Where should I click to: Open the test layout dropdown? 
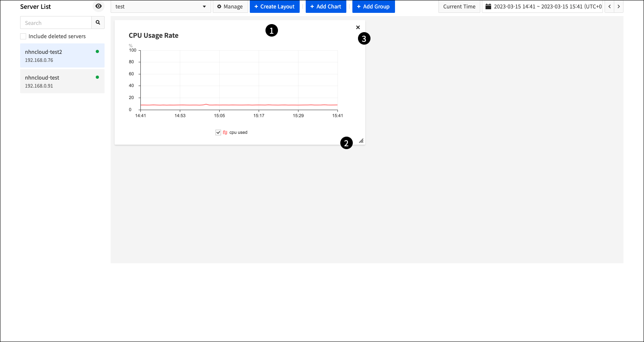coord(160,6)
